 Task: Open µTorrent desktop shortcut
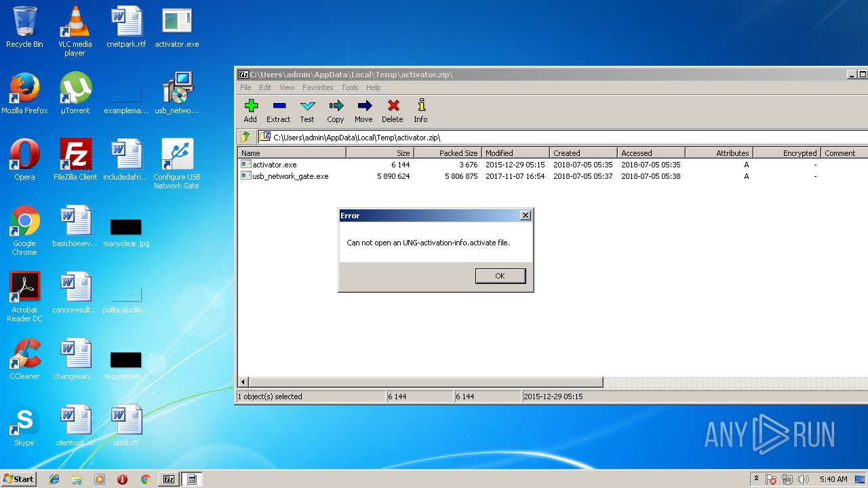point(75,94)
